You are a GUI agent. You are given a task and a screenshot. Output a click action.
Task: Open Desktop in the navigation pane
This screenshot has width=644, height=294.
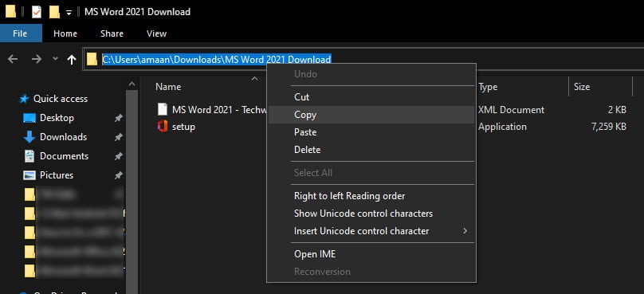(x=57, y=118)
